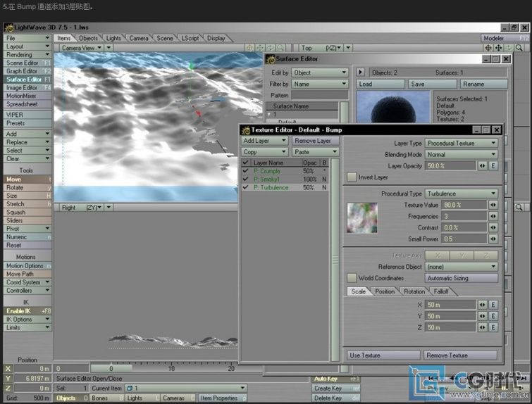Click Layer Opacity value field
Screen dimensions: 532x404
[450, 165]
